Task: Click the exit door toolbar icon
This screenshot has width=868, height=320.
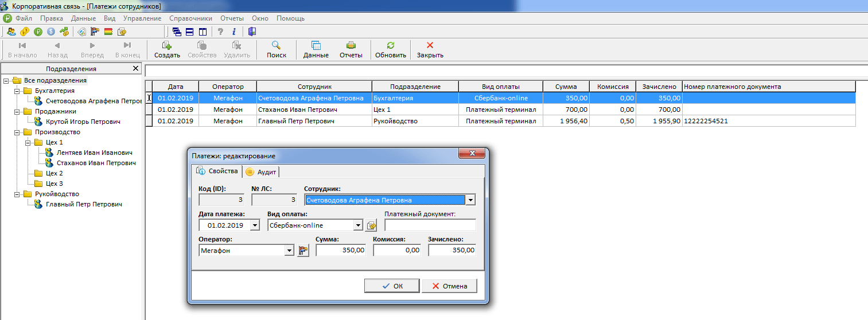Action: tap(252, 32)
